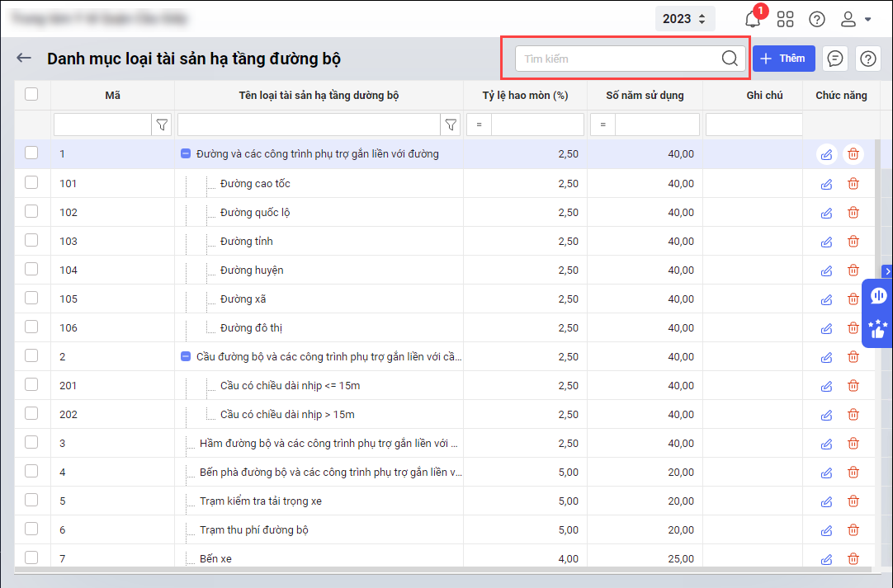The height and width of the screenshot is (588, 893).
Task: Tick the select-all checkbox in header
Action: click(x=31, y=95)
